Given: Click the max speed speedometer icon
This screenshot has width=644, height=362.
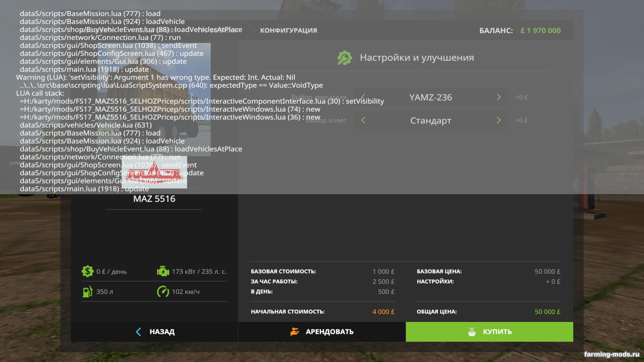Looking at the screenshot, I should (163, 292).
